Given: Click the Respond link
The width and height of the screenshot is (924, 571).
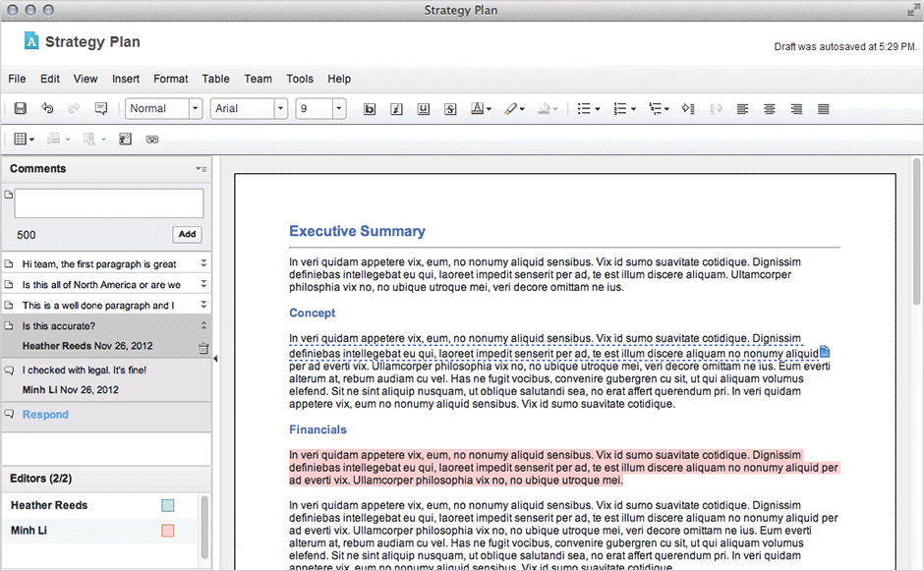Looking at the screenshot, I should pos(45,415).
